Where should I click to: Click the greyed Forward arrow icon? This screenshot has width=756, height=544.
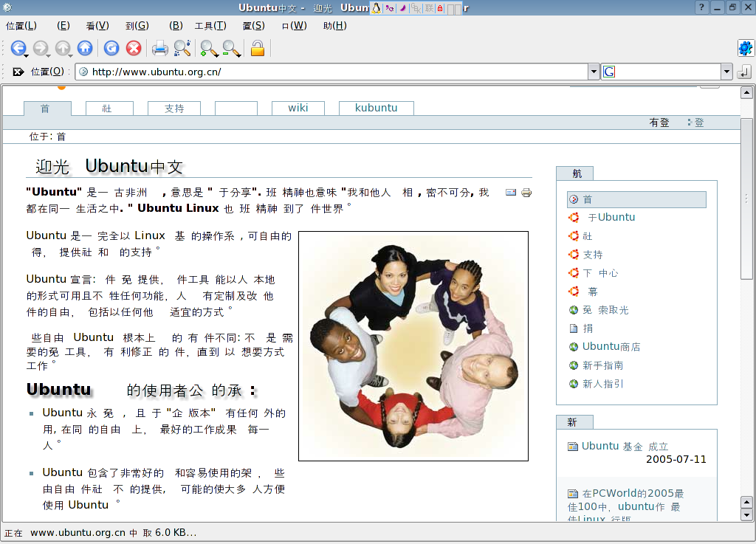(x=41, y=48)
